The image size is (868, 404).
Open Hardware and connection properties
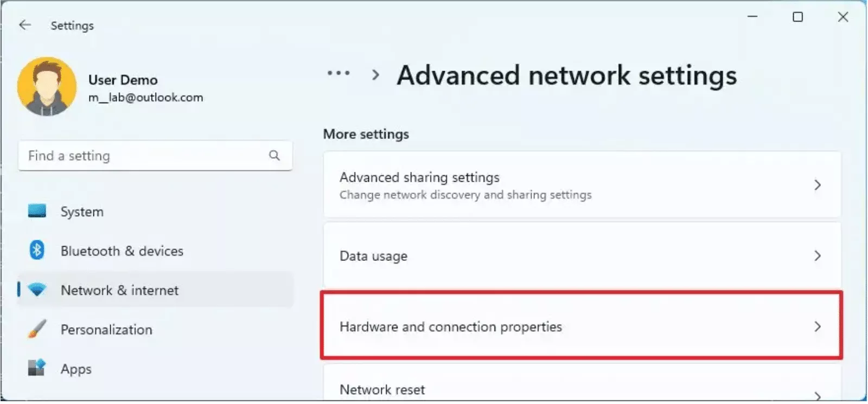click(450, 326)
